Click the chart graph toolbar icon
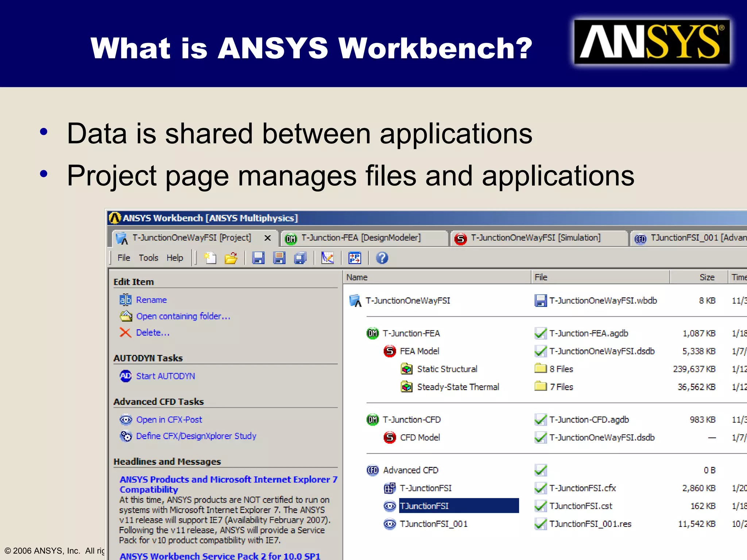This screenshot has width=747, height=560. tap(327, 258)
